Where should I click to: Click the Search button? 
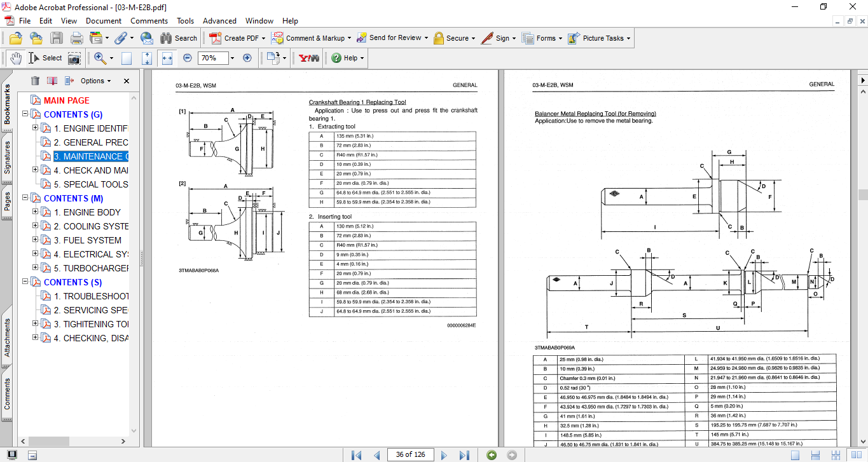point(179,38)
